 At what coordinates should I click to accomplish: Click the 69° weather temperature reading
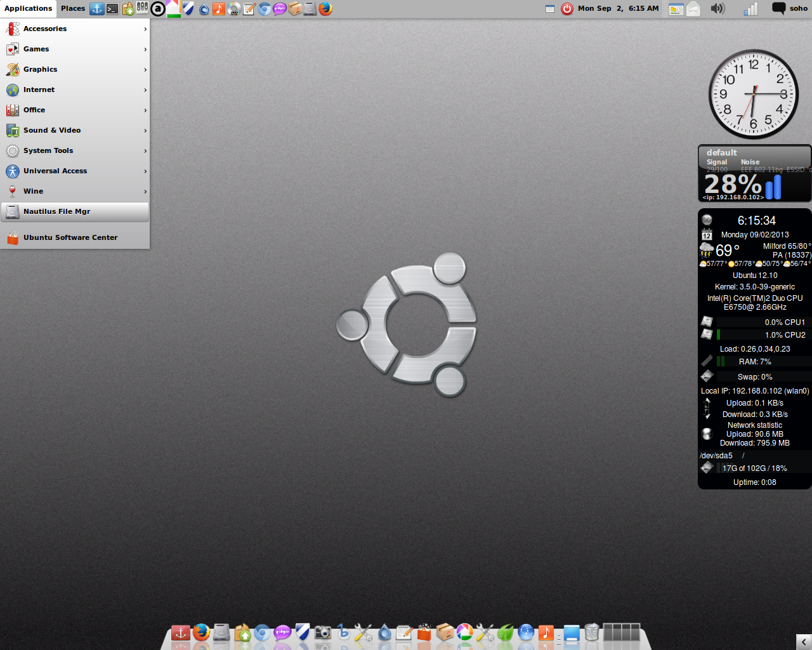[728, 251]
